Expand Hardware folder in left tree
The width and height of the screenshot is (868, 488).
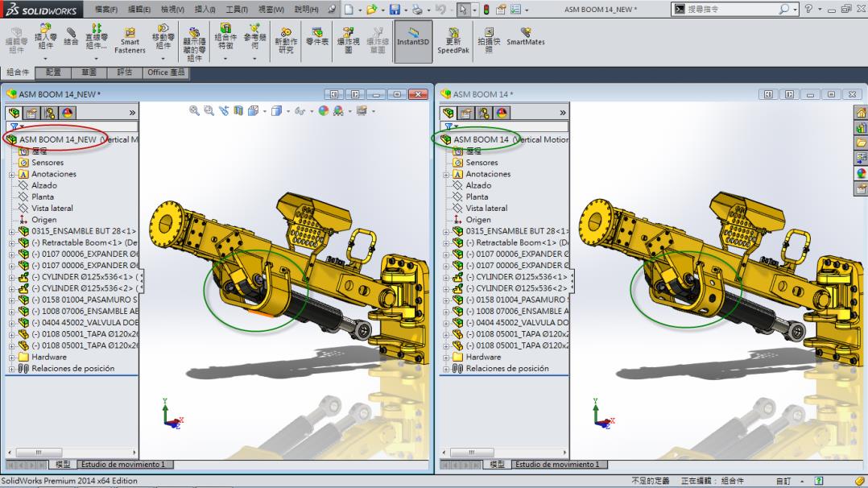(12, 357)
